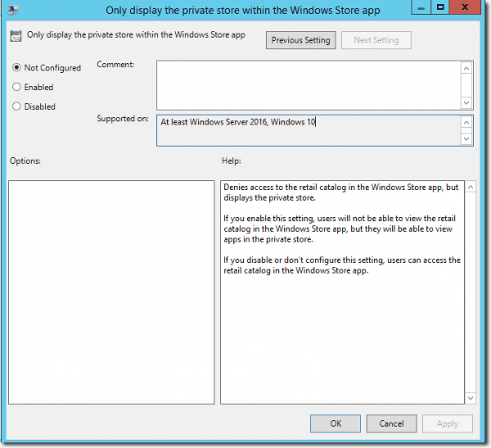Select the Enabled radio button
Viewport: 491px width, 448px height.
16,87
